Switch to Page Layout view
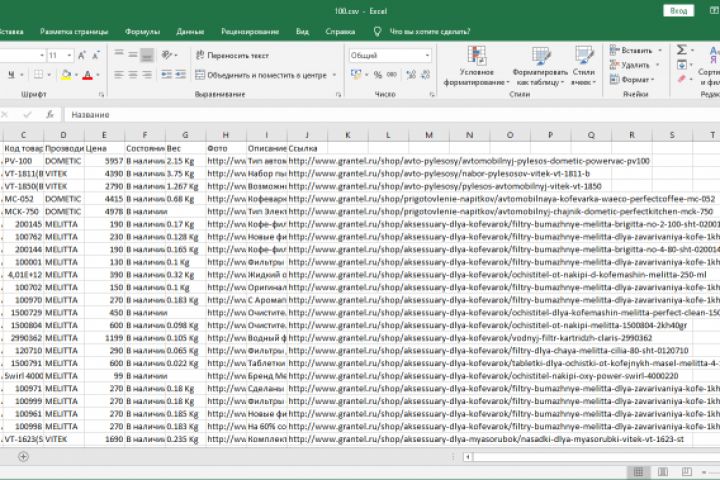Image resolution: width=720 pixels, height=480 pixels. (x=663, y=472)
